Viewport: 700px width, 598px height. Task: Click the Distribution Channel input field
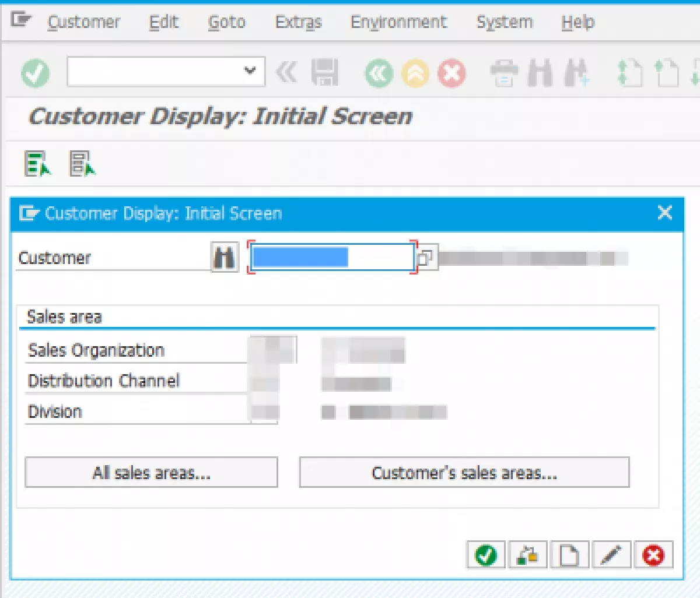(264, 381)
